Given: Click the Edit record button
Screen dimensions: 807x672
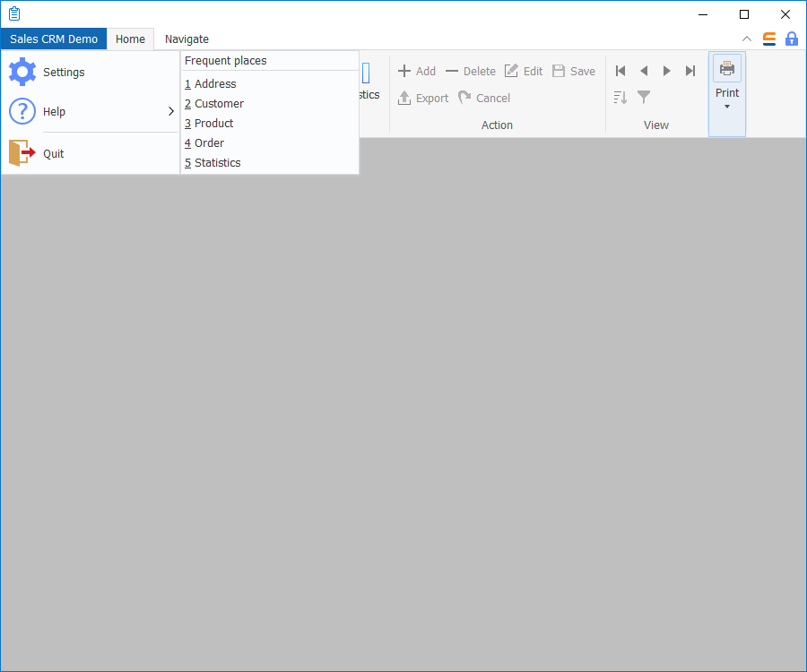Looking at the screenshot, I should pyautogui.click(x=524, y=71).
